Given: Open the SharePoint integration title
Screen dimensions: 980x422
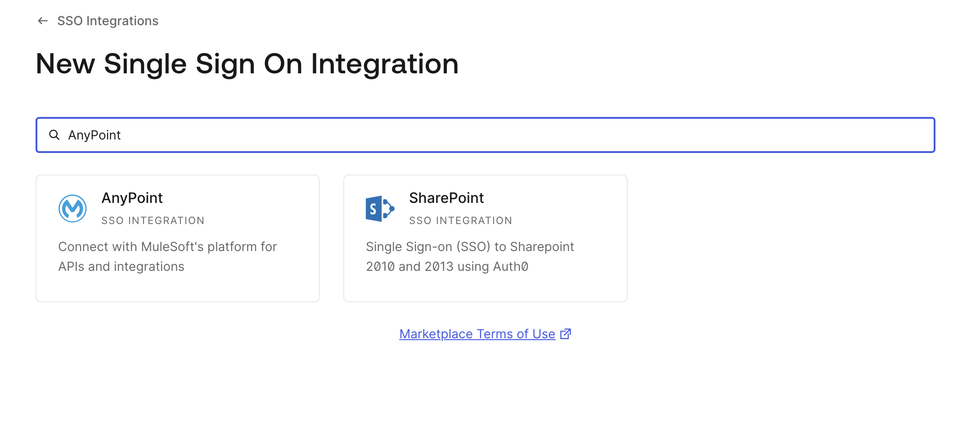Looking at the screenshot, I should [x=446, y=198].
